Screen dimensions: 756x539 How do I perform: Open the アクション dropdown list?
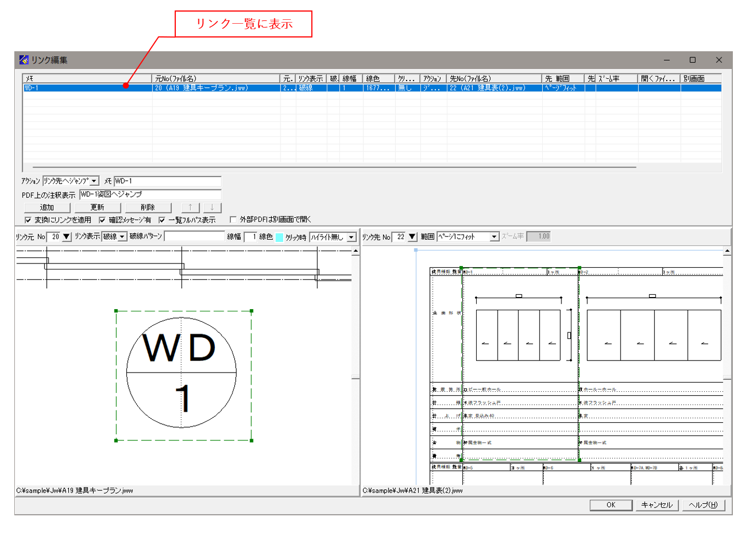point(94,181)
